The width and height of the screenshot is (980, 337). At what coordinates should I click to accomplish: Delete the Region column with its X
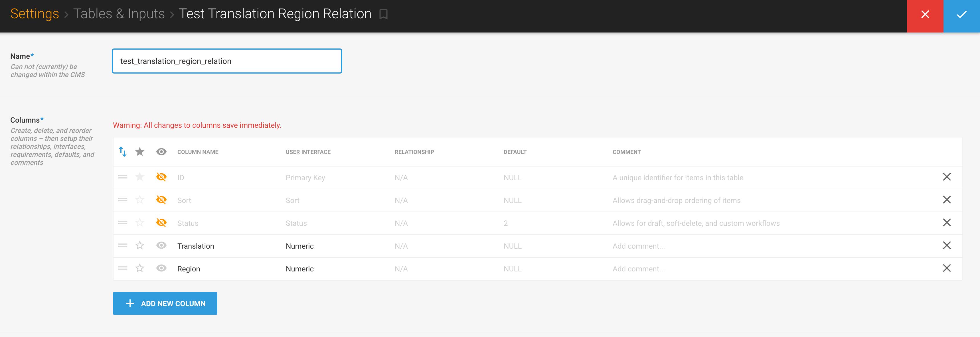coord(947,268)
